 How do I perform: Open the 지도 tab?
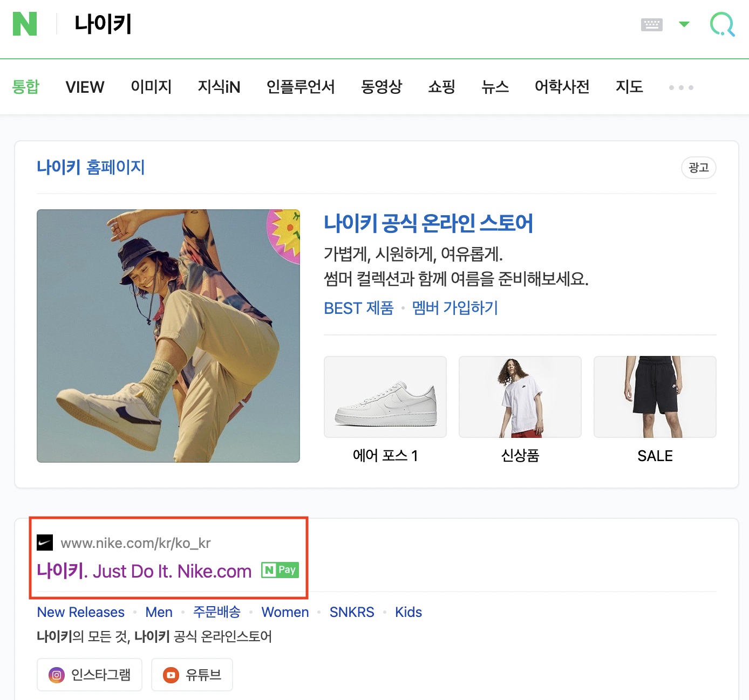629,87
